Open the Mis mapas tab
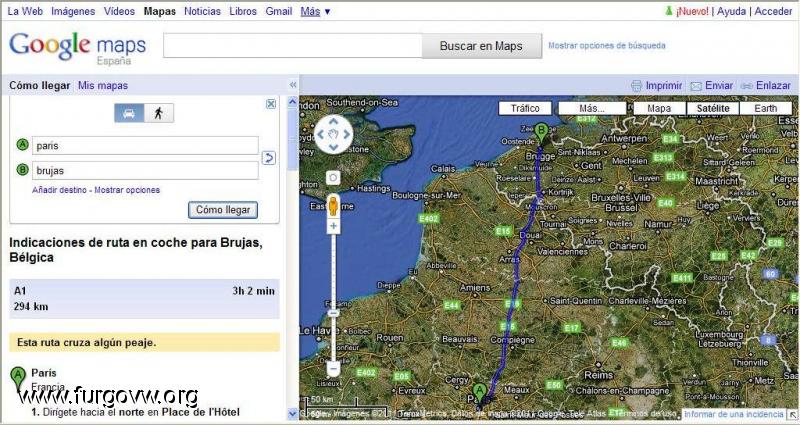 coord(103,86)
